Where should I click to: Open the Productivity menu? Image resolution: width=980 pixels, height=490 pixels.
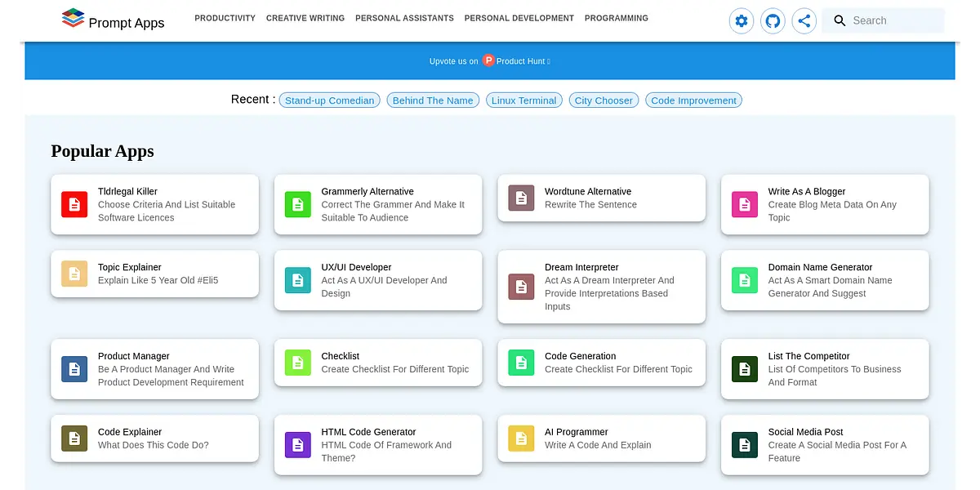click(x=225, y=18)
